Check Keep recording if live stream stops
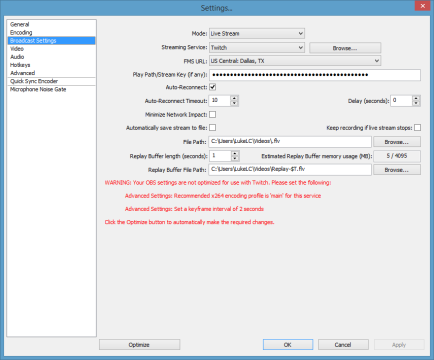The height and width of the screenshot is (360, 434). [x=417, y=128]
